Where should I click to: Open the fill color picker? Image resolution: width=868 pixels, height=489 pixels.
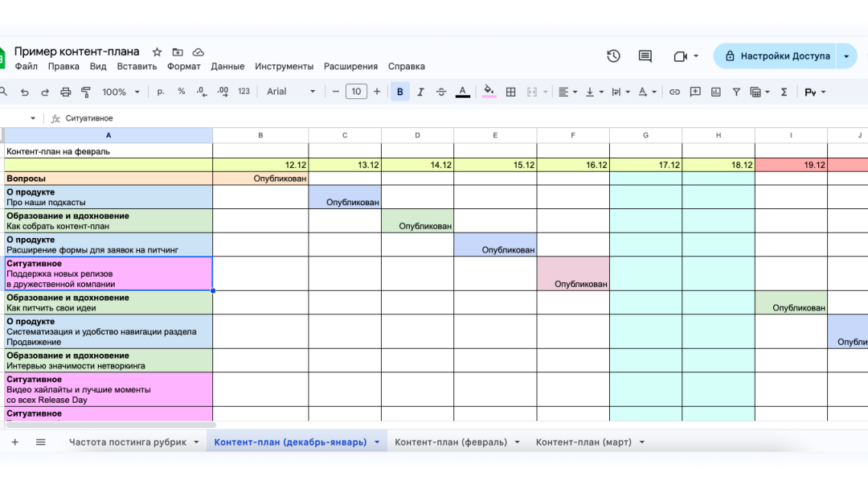pos(489,92)
